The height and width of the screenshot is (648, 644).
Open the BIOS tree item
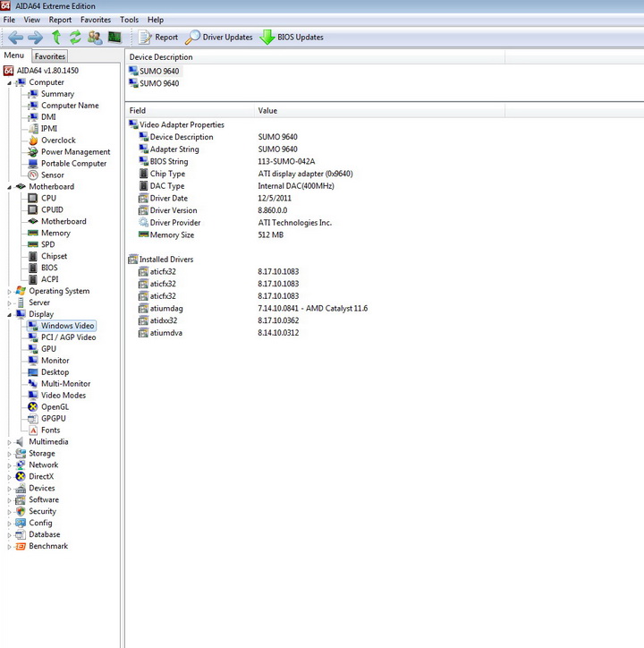coord(49,268)
